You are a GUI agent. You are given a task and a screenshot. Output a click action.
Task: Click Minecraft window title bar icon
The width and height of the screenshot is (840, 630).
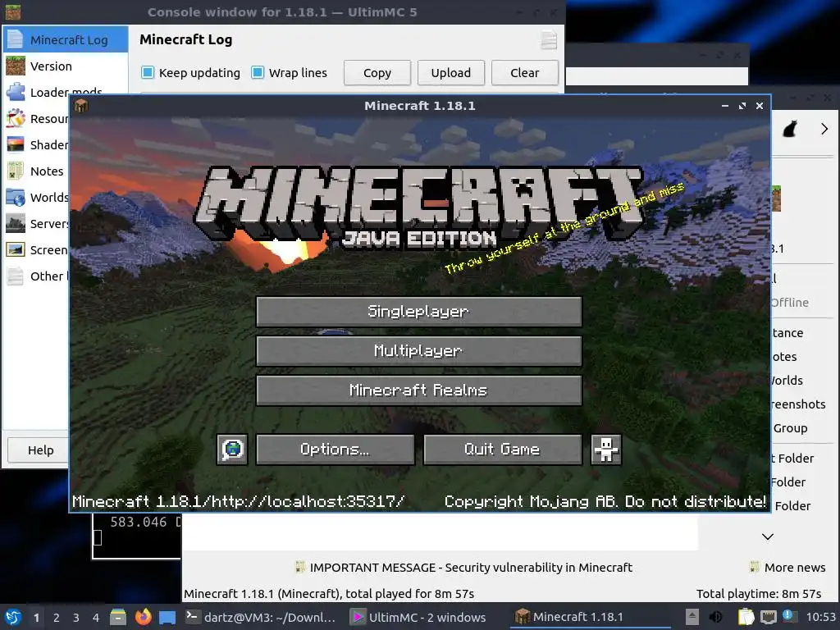pos(81,106)
